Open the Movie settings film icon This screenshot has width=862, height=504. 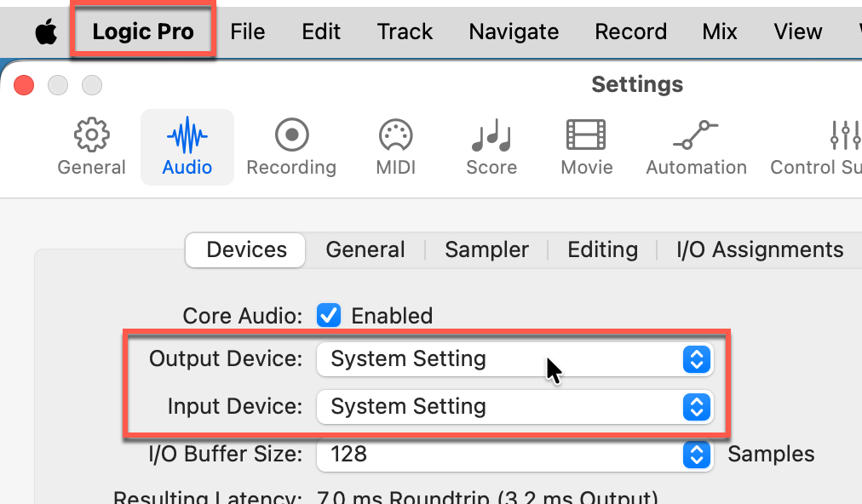coord(586,136)
